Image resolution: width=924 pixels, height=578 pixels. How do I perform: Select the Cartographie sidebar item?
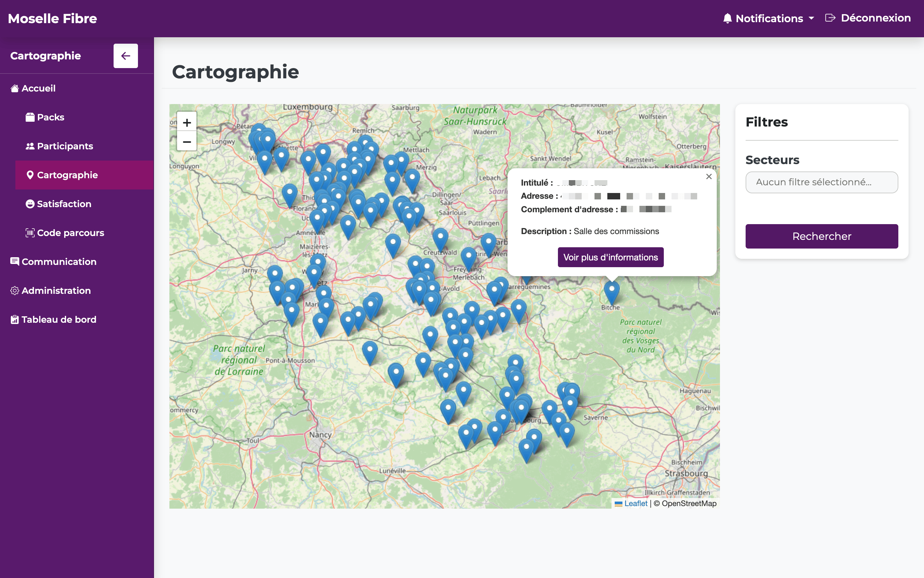click(84, 175)
